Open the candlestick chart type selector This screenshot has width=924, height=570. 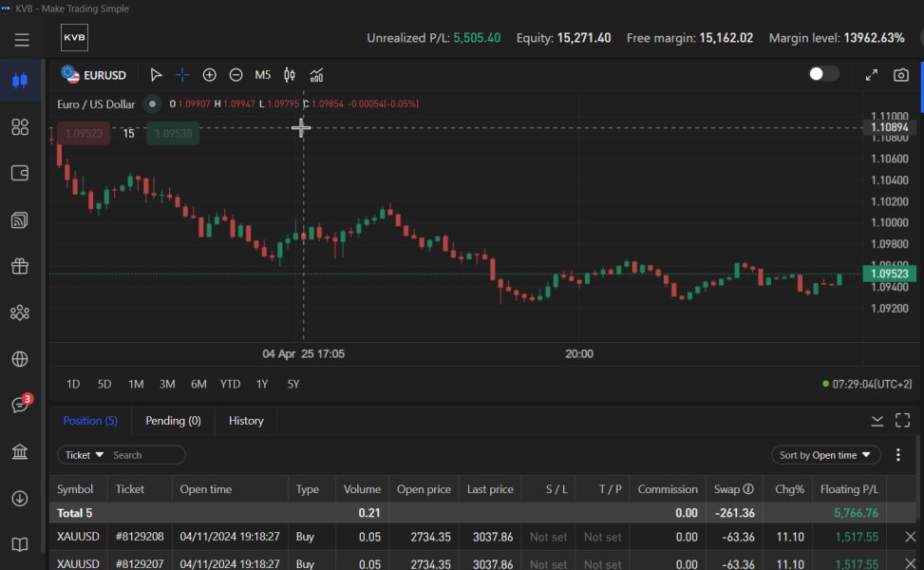pyautogui.click(x=290, y=75)
